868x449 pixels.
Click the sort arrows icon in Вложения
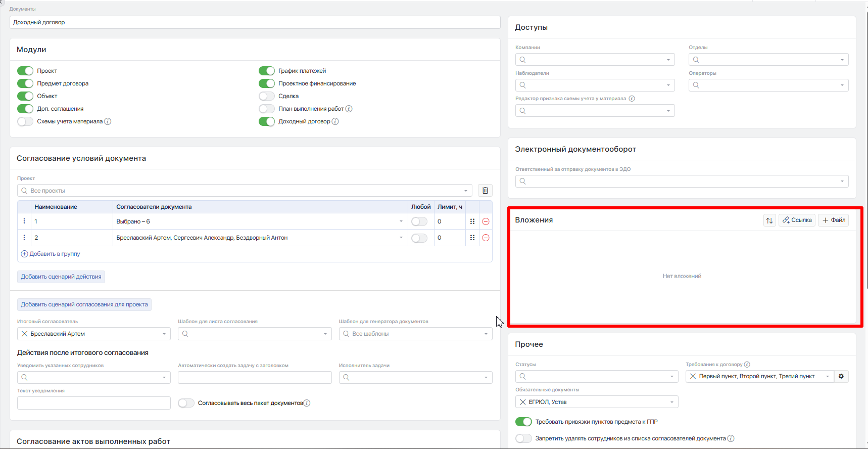tap(769, 220)
